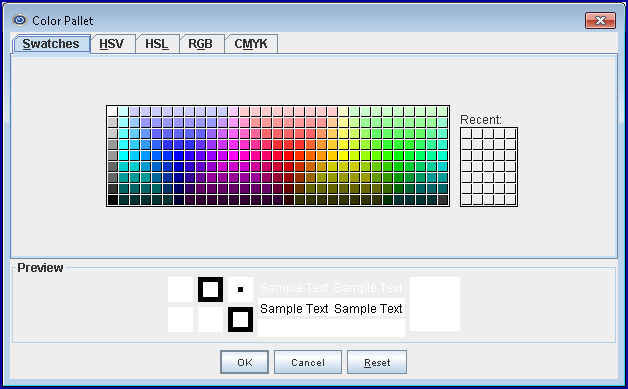Screen dimensions: 628x389
Task: Switch to the HSV tab
Action: pos(111,44)
